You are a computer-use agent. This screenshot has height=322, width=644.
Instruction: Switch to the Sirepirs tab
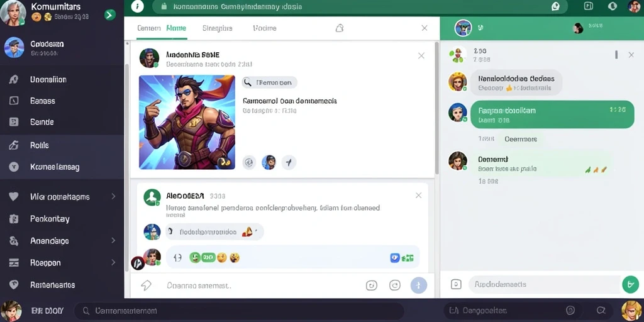pos(217,28)
